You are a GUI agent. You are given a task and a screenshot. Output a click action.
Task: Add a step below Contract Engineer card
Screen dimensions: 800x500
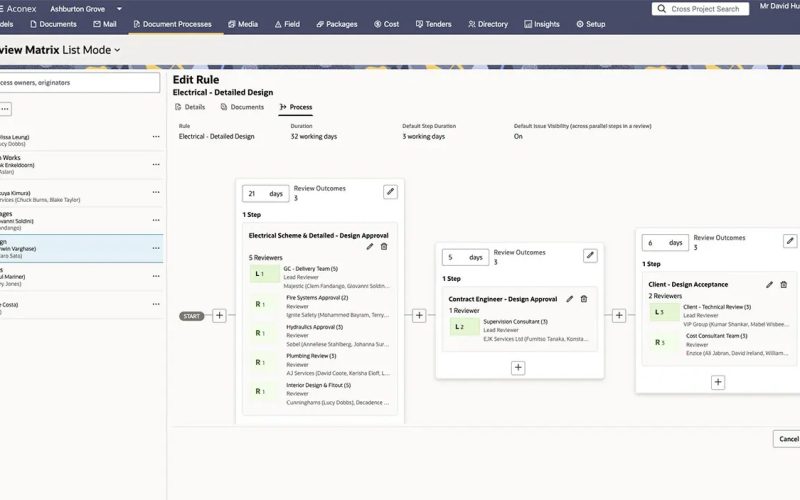(518, 368)
